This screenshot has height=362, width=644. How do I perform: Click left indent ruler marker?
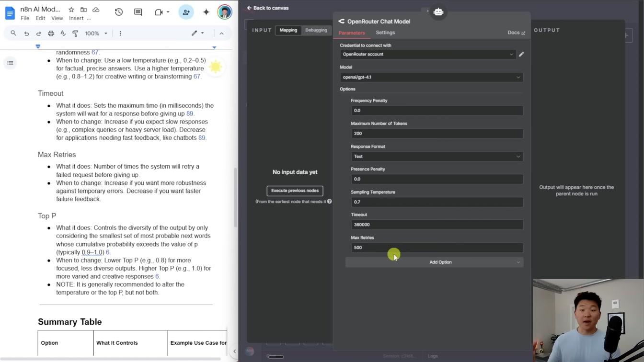38,46
